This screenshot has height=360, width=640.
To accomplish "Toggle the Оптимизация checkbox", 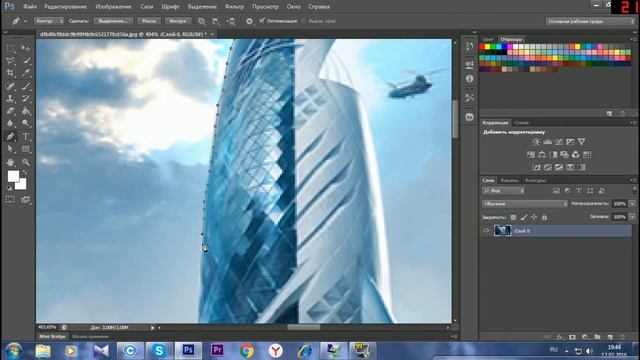I will point(262,20).
